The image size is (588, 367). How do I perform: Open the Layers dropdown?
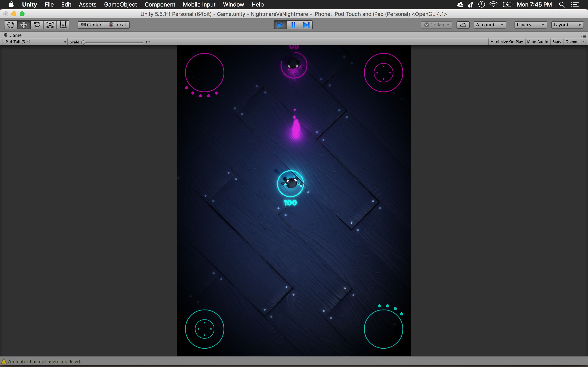(530, 25)
